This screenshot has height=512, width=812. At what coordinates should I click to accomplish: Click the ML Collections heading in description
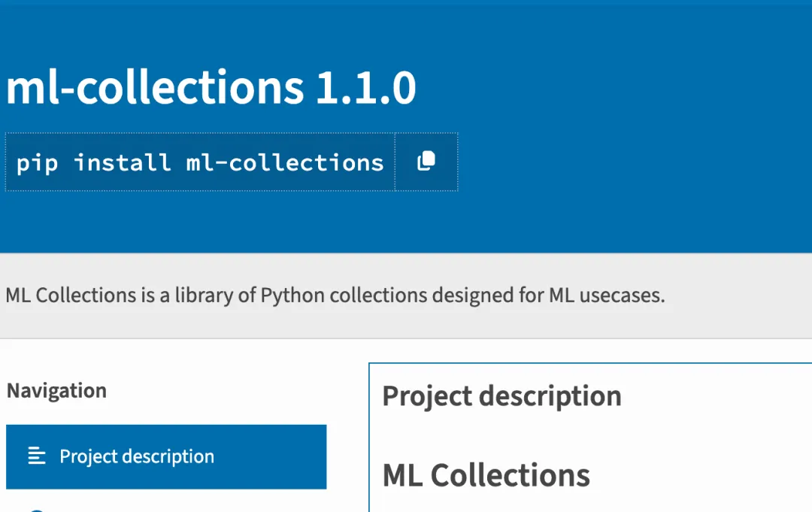(486, 475)
